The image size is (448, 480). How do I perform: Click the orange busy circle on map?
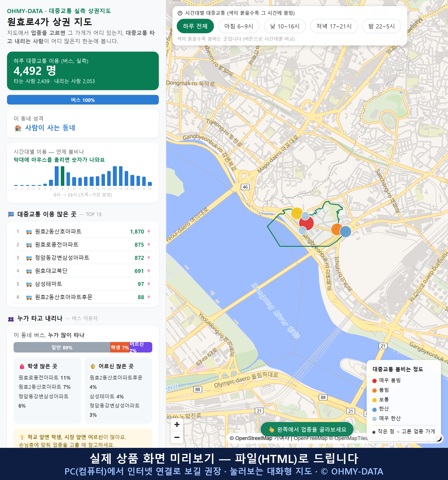tap(337, 229)
